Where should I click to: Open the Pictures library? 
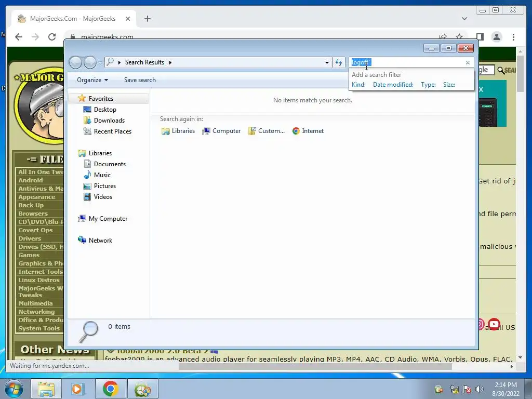(104, 185)
